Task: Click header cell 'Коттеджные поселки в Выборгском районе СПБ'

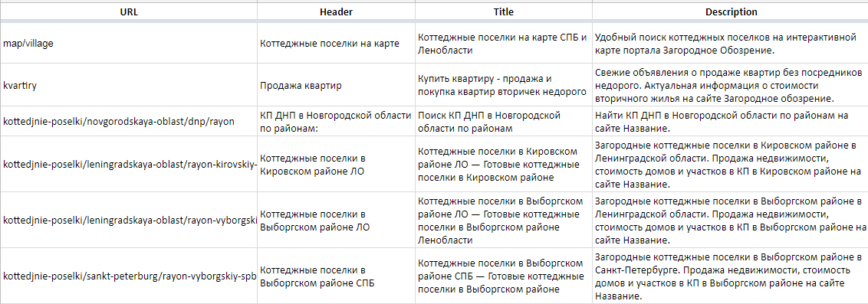Action: 336,276
